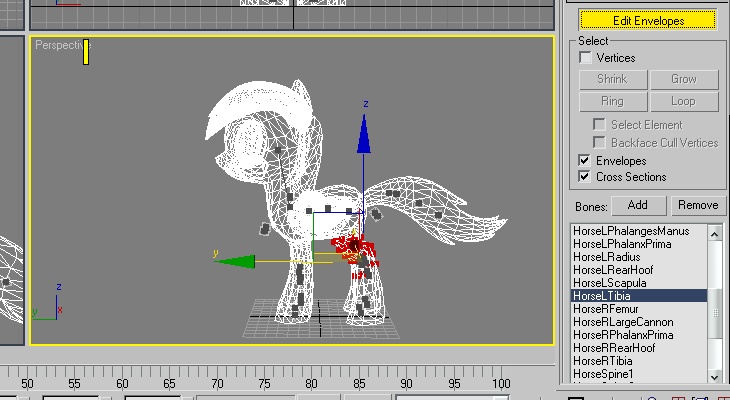Select HorseRPhalanxPrima bone

click(x=639, y=335)
